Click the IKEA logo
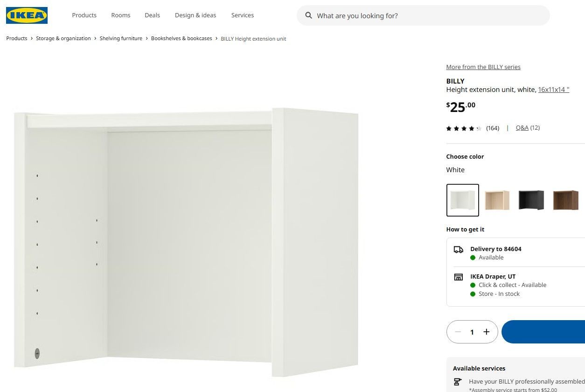The height and width of the screenshot is (392, 585). 27,15
